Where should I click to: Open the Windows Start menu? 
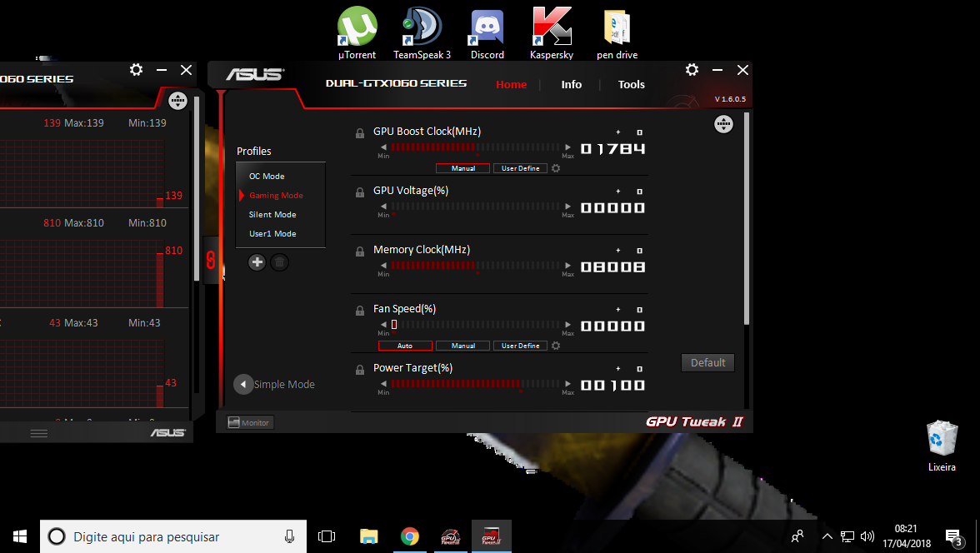[x=19, y=536]
